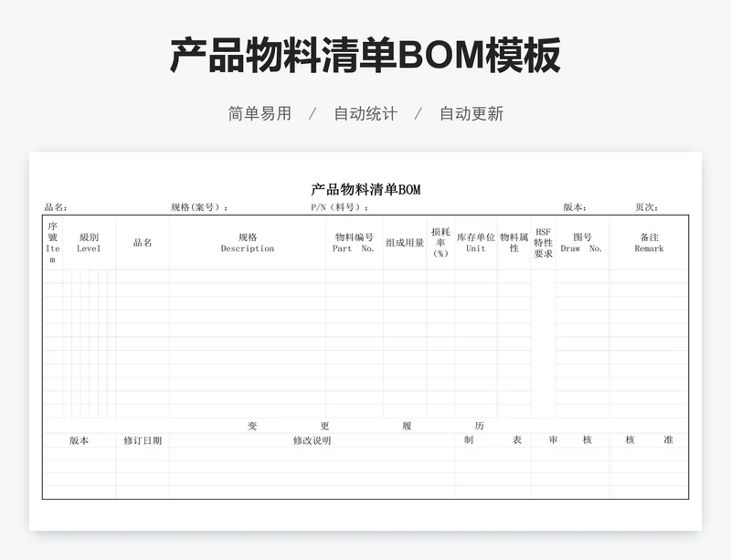Select the 库存单位 Unit column header
The height and width of the screenshot is (560, 731).
[x=476, y=242]
